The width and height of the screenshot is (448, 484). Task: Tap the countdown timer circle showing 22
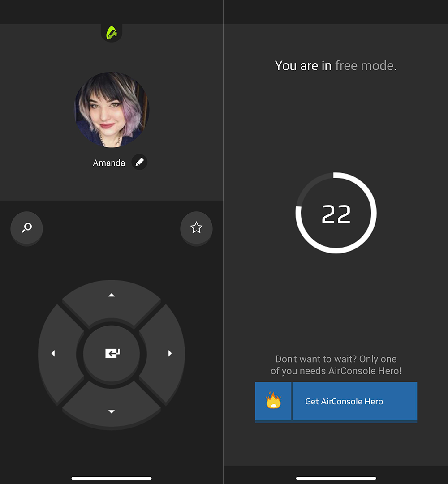tap(336, 213)
